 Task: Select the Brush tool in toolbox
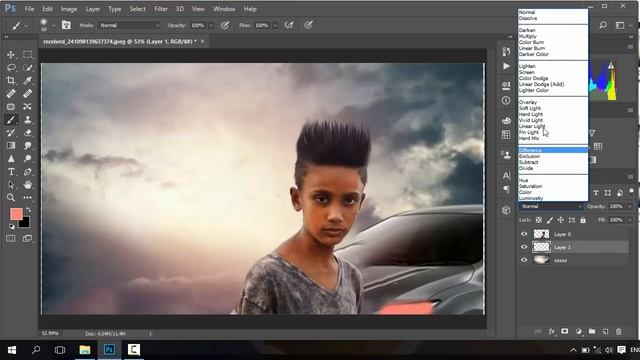click(11, 120)
